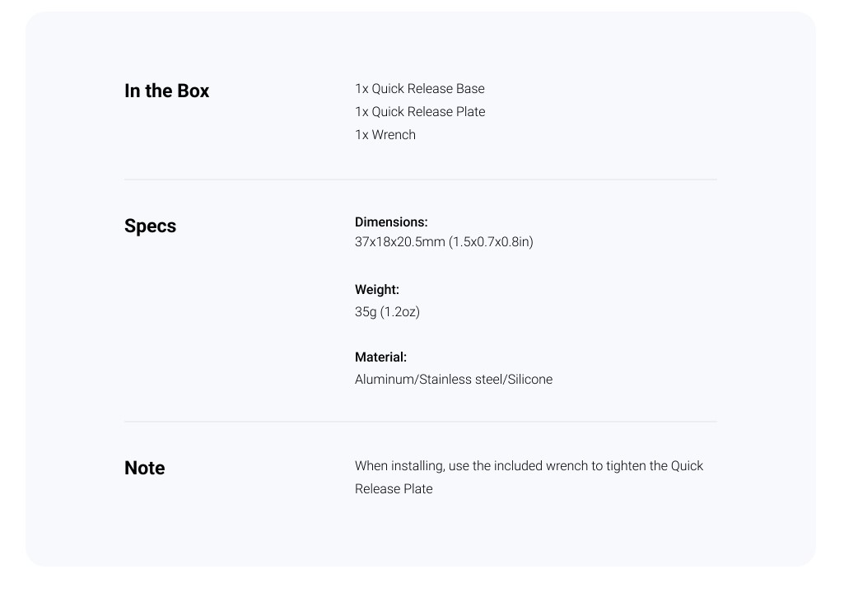Click the divider line below In the Box

421,180
